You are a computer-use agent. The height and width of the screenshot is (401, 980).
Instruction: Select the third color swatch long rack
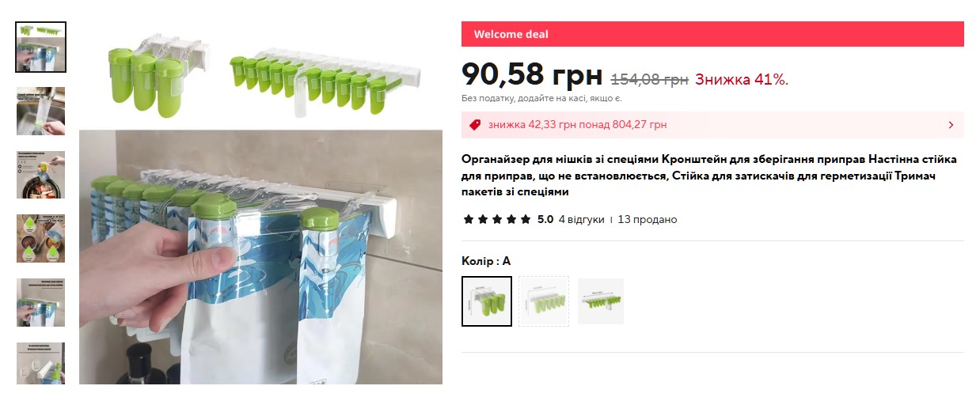tap(601, 301)
